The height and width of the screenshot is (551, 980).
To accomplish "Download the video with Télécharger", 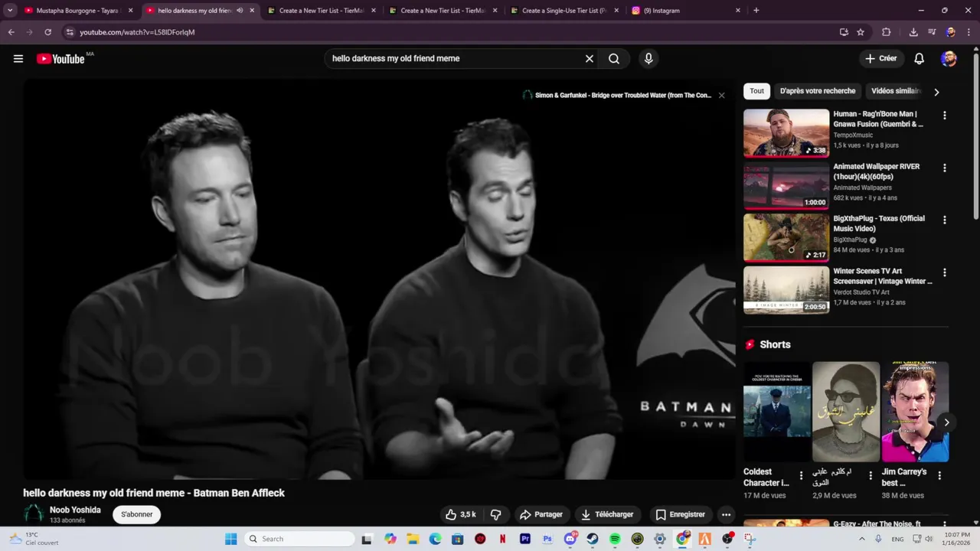I will [x=607, y=514].
